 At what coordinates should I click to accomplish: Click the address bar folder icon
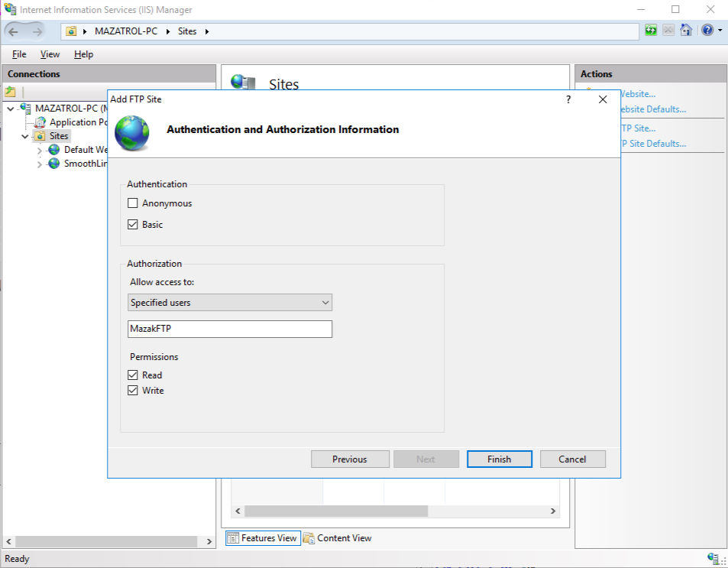coord(71,31)
